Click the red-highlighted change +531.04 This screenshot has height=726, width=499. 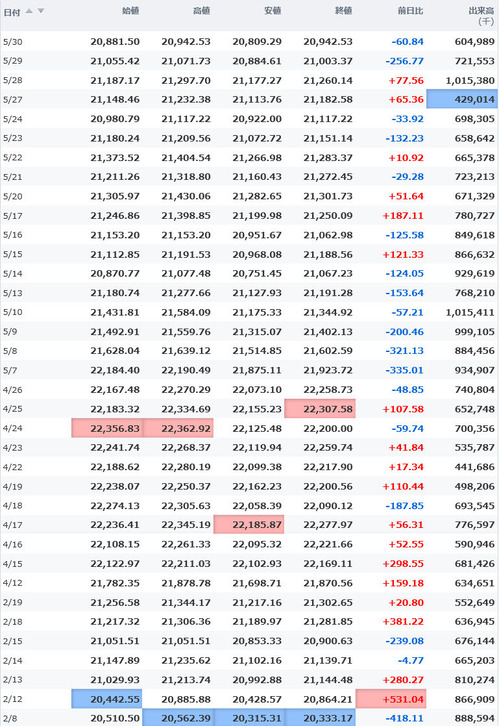click(x=391, y=699)
